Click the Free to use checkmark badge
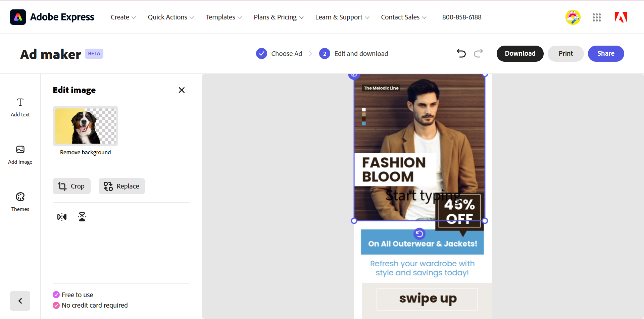The width and height of the screenshot is (644, 319). click(x=56, y=295)
